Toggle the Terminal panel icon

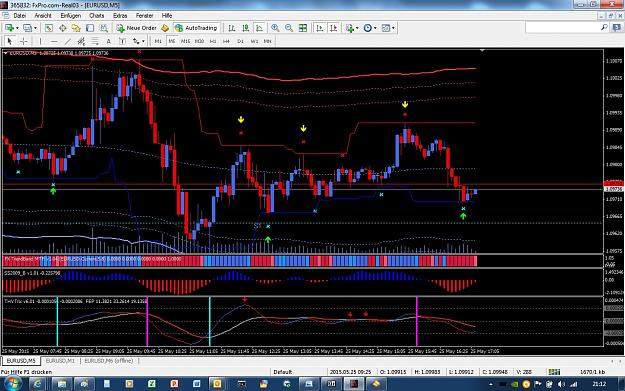[x=90, y=28]
